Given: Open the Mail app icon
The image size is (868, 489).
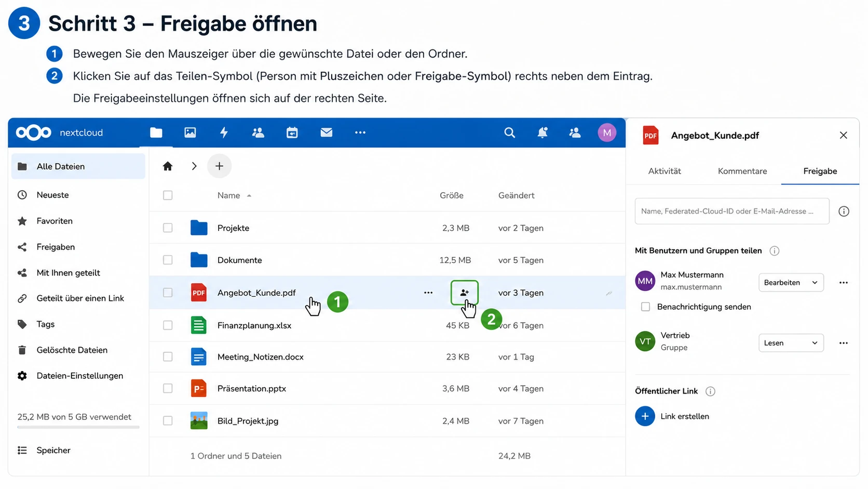Looking at the screenshot, I should tap(327, 133).
